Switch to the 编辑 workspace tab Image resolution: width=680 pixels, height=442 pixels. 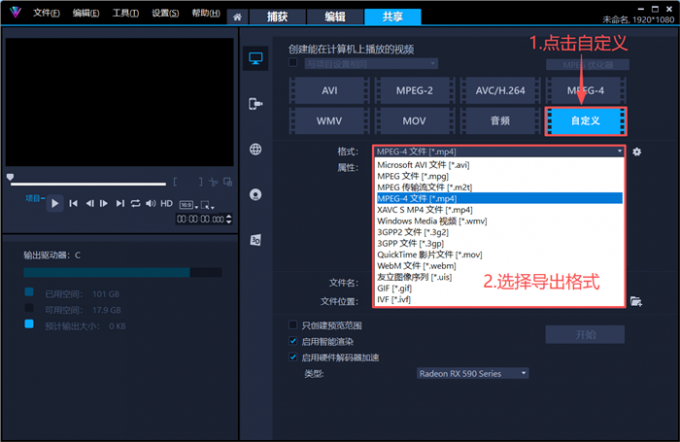[335, 17]
